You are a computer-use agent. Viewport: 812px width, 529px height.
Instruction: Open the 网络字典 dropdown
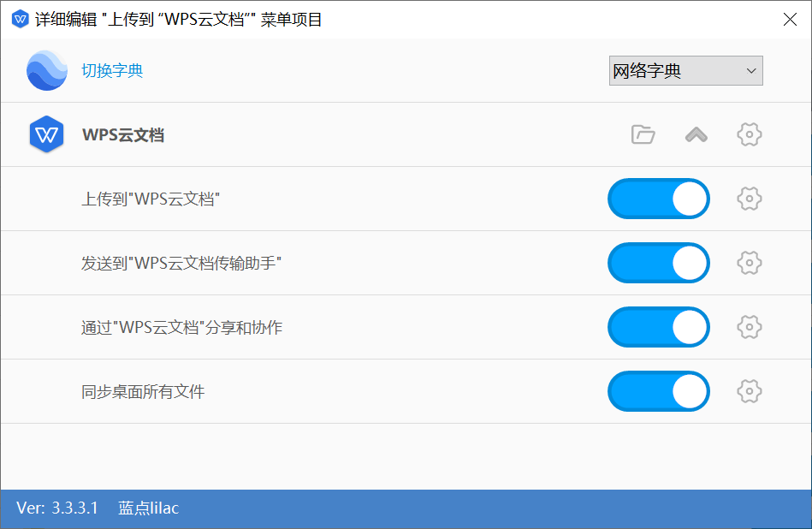(x=685, y=70)
